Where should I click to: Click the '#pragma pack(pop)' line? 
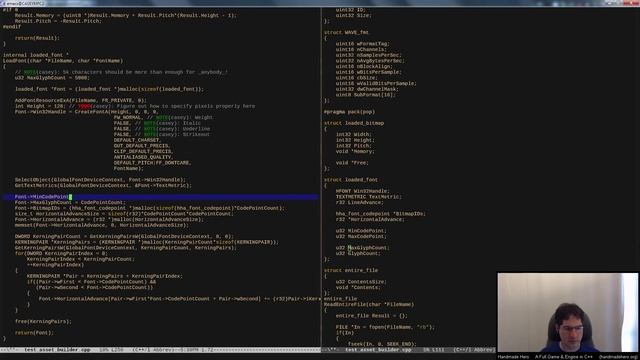(x=349, y=112)
